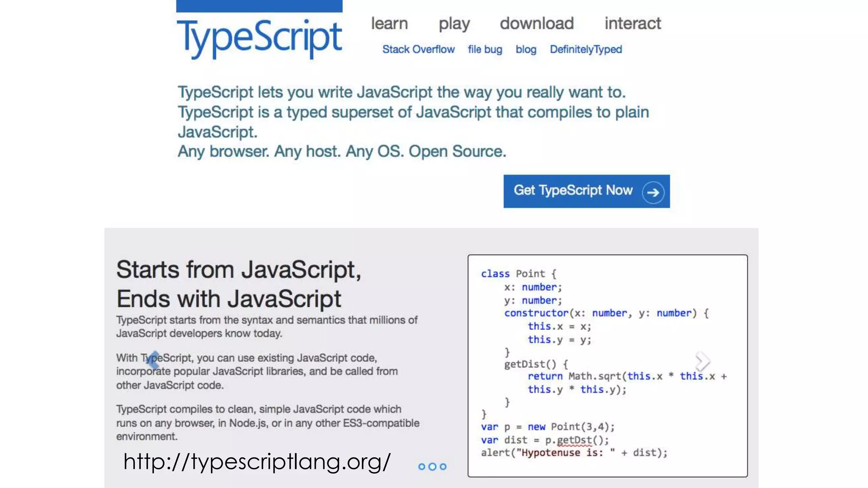
Task: Click the constructor line in code sample
Action: pyautogui.click(x=606, y=313)
